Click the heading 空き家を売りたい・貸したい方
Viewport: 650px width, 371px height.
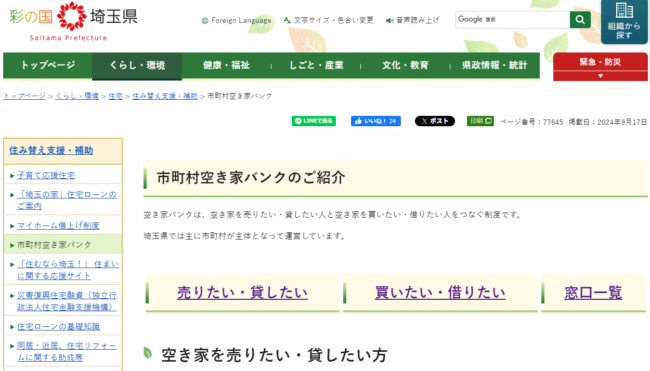click(x=274, y=355)
